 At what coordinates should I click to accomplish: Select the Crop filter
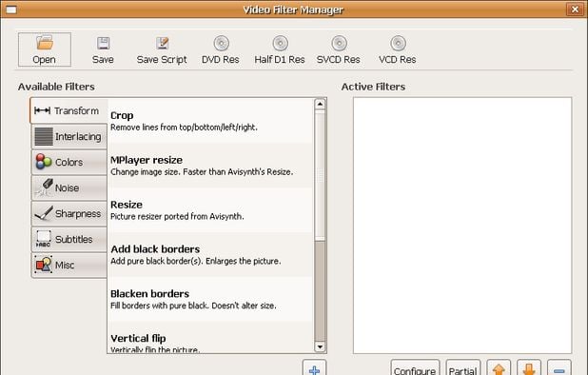click(x=210, y=121)
